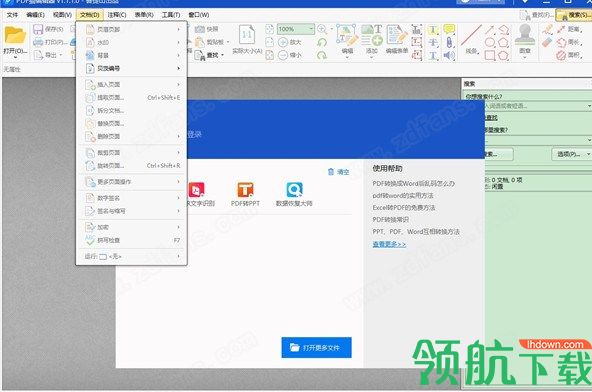Open the PDF转PPT converter shortcut
This screenshot has height=392, width=592.
tap(245, 194)
